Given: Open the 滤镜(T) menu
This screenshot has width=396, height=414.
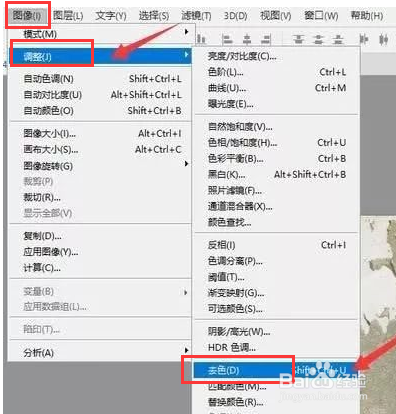Looking at the screenshot, I should tap(196, 16).
